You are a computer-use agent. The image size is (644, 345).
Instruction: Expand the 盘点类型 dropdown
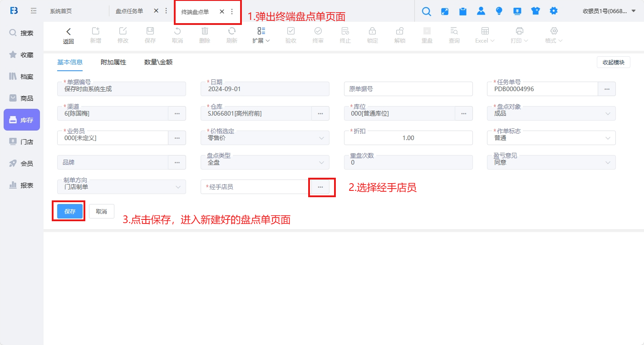point(265,162)
